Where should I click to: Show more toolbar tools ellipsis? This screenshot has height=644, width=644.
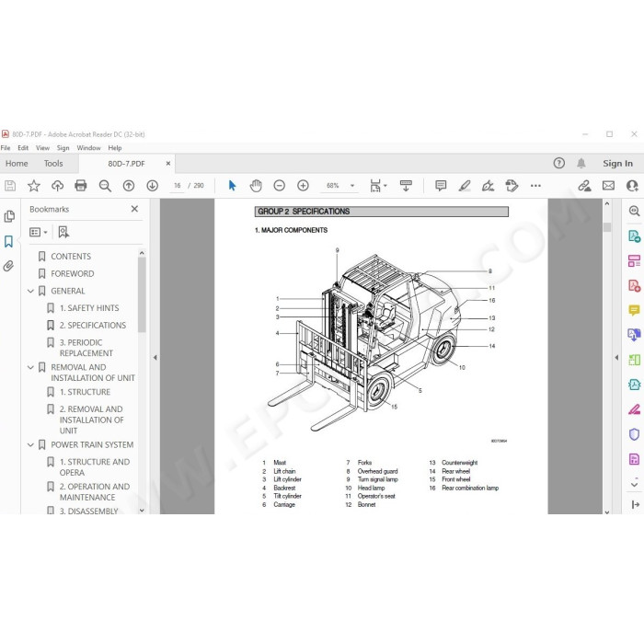pos(535,186)
